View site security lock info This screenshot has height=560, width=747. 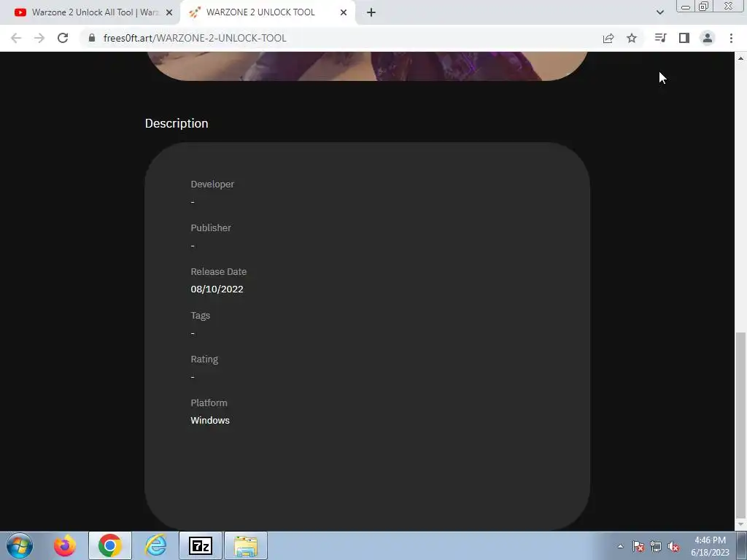pos(92,38)
